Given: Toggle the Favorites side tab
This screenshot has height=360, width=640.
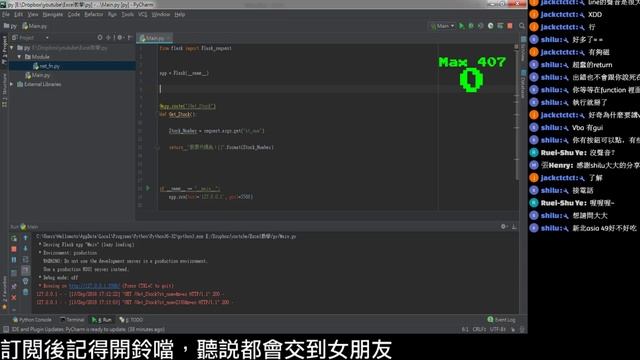Looking at the screenshot, I should coord(4,293).
